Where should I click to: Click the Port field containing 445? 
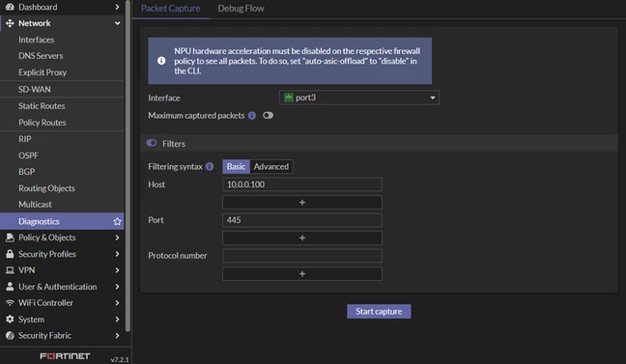pyautogui.click(x=302, y=220)
